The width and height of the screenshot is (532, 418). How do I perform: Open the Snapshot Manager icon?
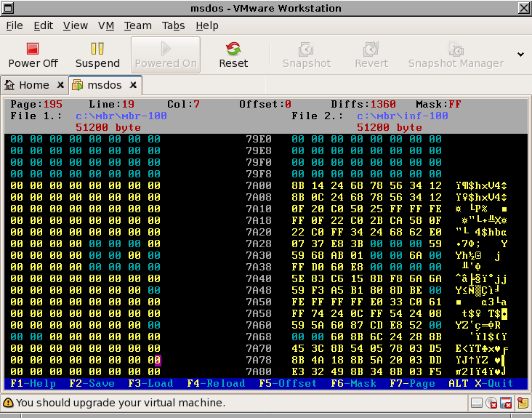(456, 49)
